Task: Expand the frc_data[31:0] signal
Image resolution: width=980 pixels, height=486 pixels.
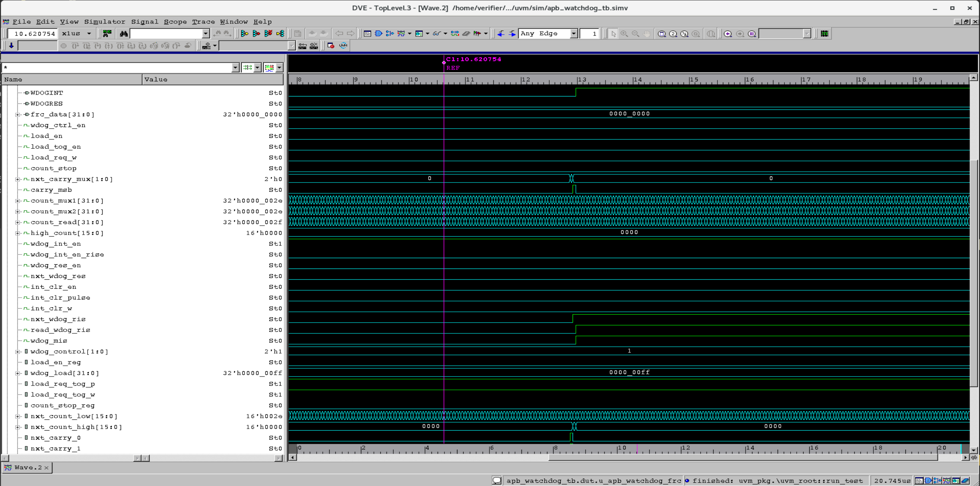Action: click(x=18, y=114)
